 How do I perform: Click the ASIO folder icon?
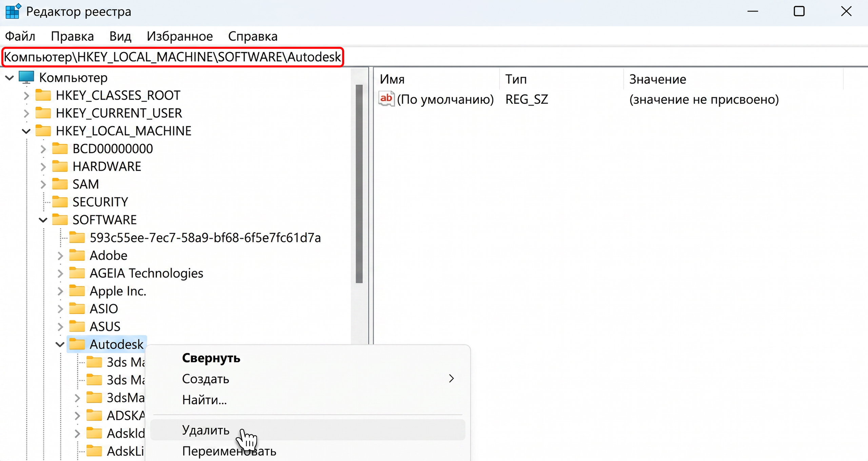point(77,308)
